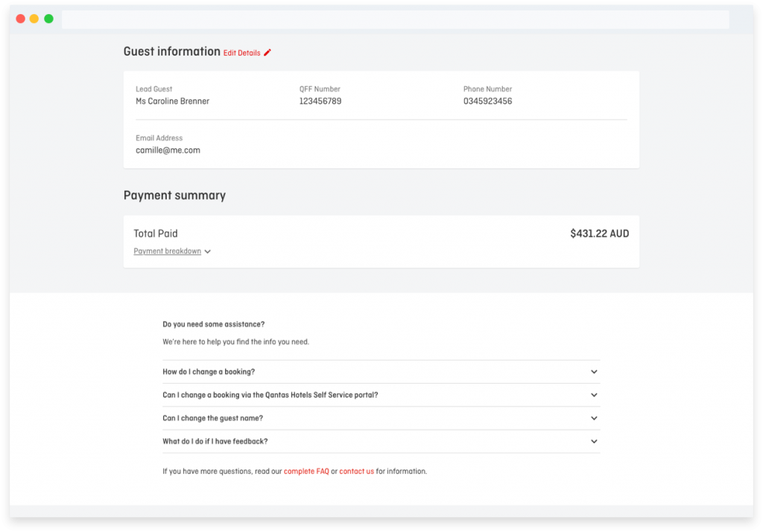Screen dimensions: 763x532
Task: Click the Total Paid label
Action: pos(156,234)
